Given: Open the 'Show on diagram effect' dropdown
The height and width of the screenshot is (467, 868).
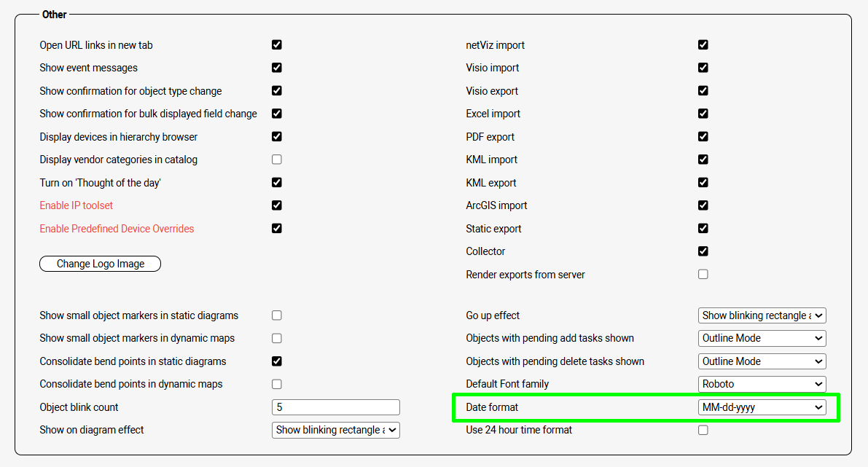Looking at the screenshot, I should point(335,430).
